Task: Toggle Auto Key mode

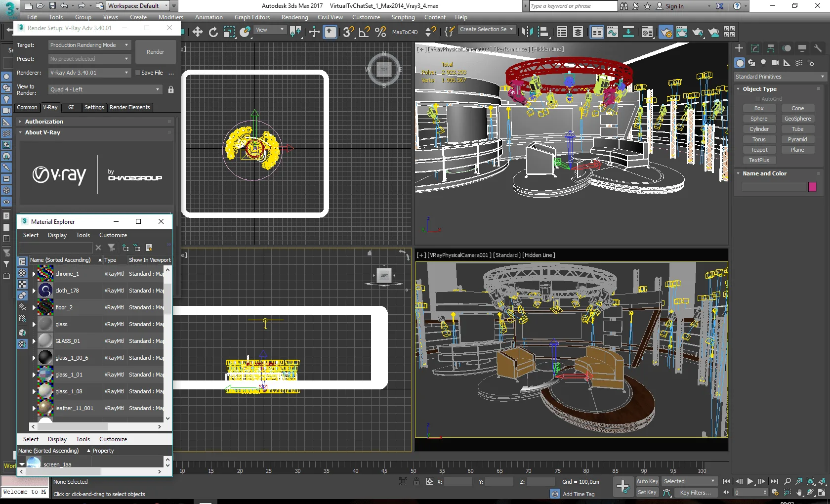Action: [647, 481]
